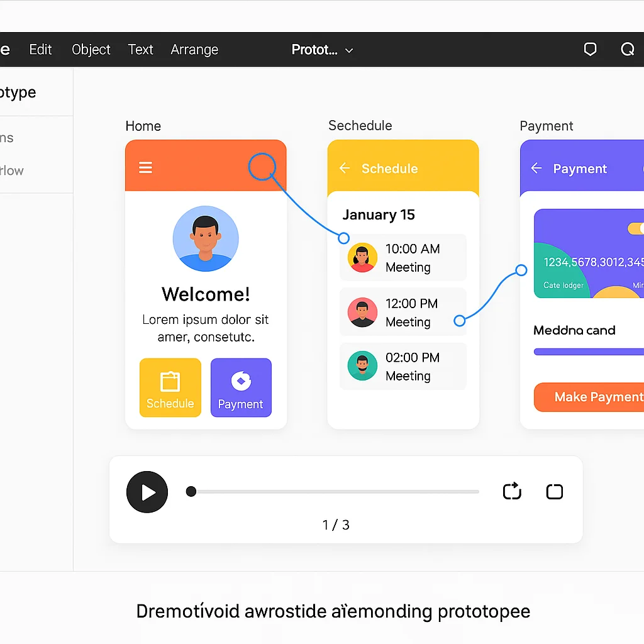The image size is (644, 644).
Task: Click the blue connector node on the orange header
Action: pos(264,166)
